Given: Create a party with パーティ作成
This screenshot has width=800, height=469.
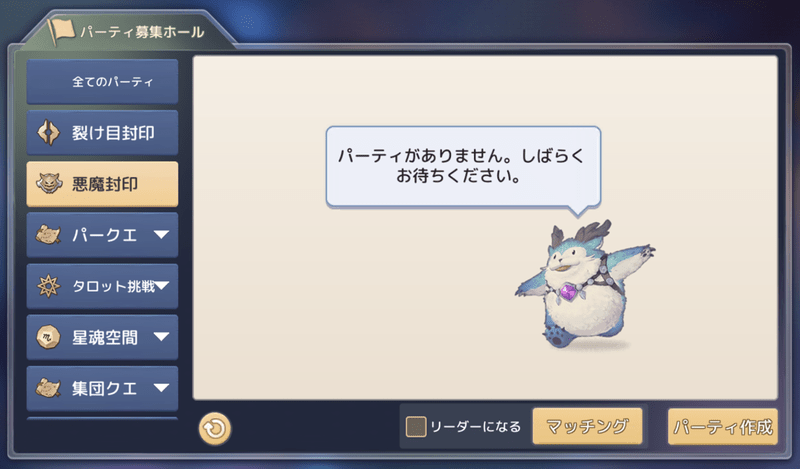Looking at the screenshot, I should click(723, 426).
